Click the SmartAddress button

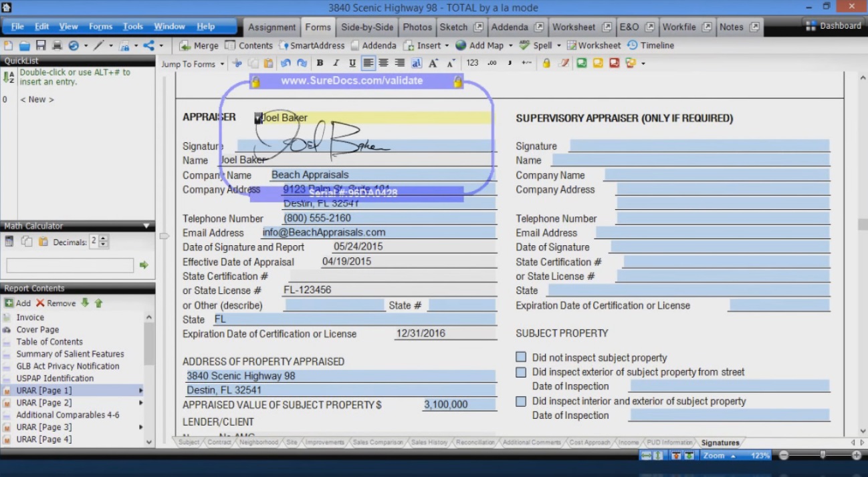(312, 45)
